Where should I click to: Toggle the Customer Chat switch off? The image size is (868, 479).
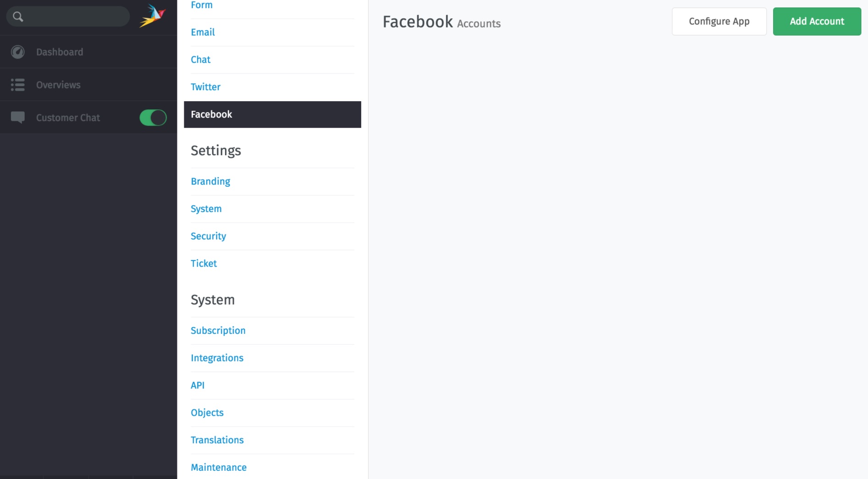pyautogui.click(x=153, y=118)
